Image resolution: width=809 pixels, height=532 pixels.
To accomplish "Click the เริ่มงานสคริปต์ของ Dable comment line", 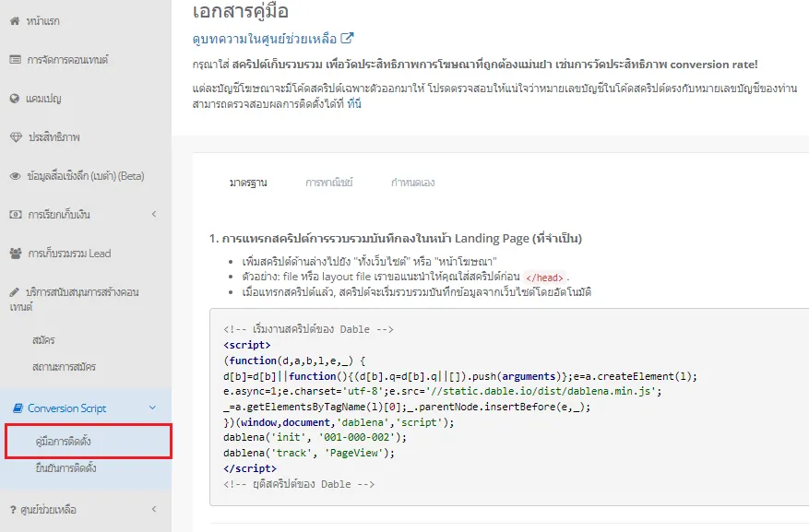I will 308,329.
